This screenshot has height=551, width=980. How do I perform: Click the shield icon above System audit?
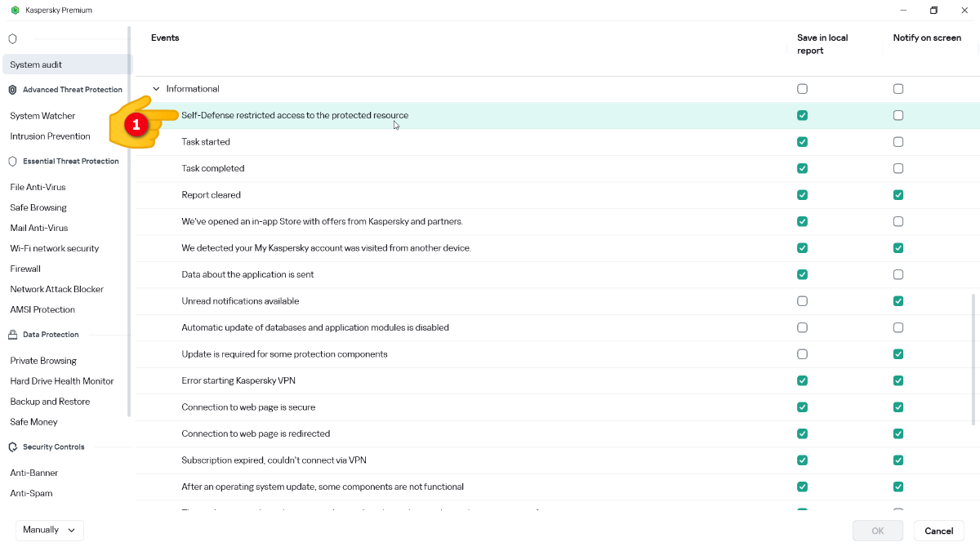(12, 38)
